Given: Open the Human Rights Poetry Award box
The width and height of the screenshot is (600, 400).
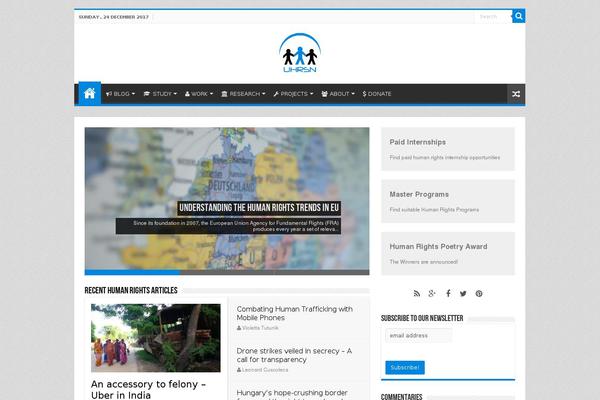Looking at the screenshot, I should [x=448, y=253].
